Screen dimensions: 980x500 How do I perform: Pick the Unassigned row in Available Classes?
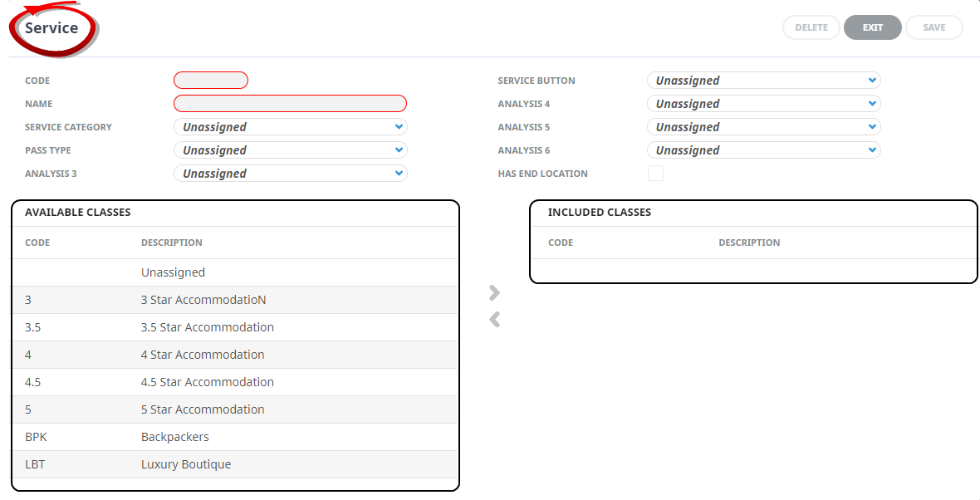235,272
